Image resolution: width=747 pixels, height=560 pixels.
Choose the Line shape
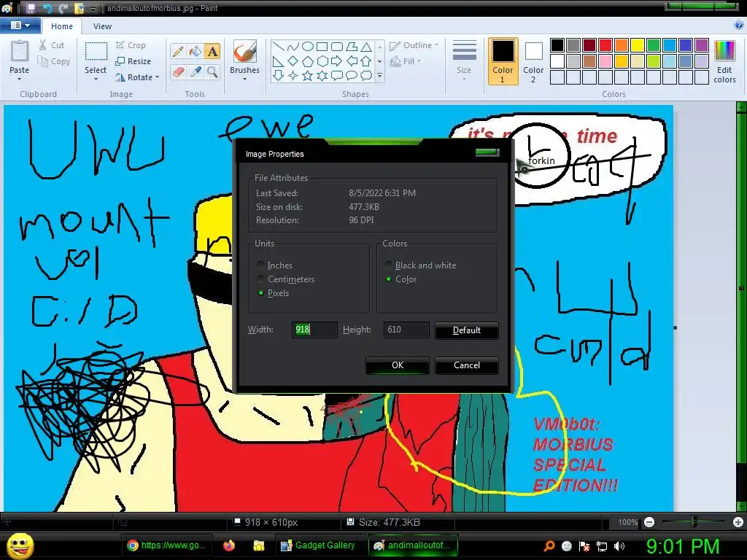278,47
